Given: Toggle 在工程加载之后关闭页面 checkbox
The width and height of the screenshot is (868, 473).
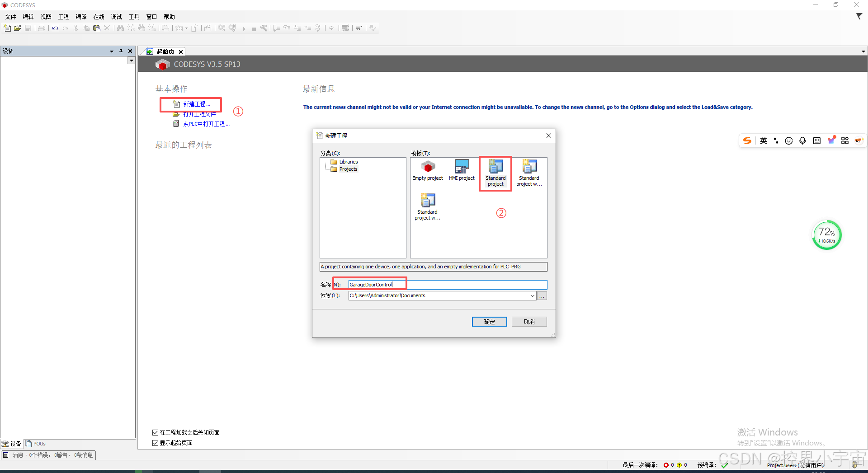Looking at the screenshot, I should click(155, 432).
